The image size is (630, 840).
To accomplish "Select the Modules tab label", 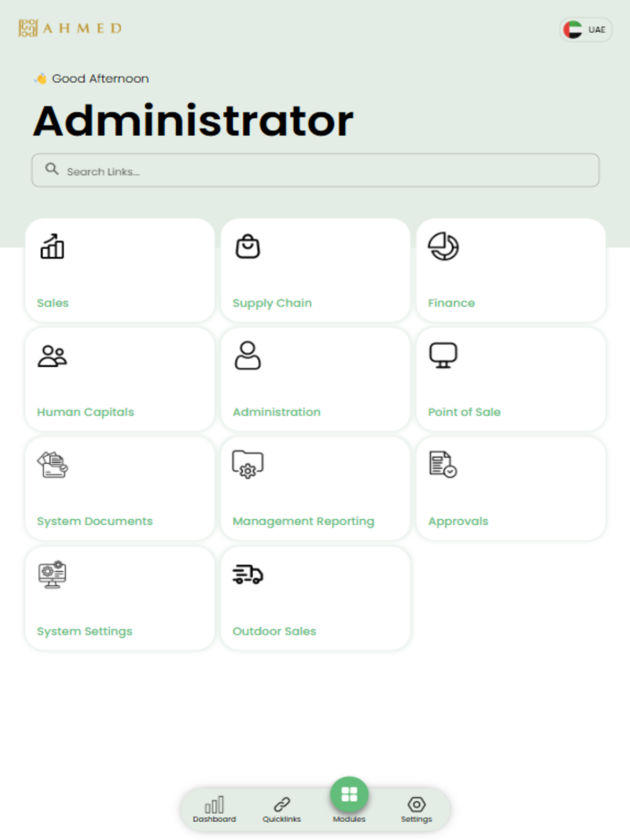I will 349,819.
